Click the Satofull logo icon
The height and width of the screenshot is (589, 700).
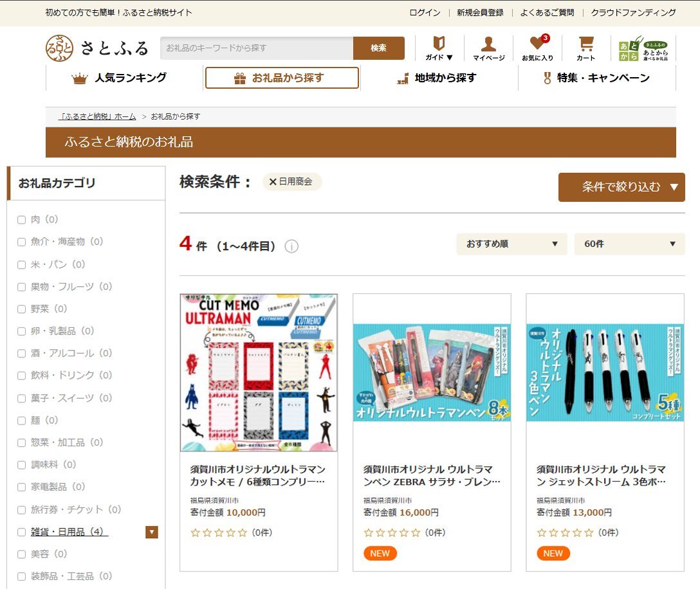click(x=59, y=48)
